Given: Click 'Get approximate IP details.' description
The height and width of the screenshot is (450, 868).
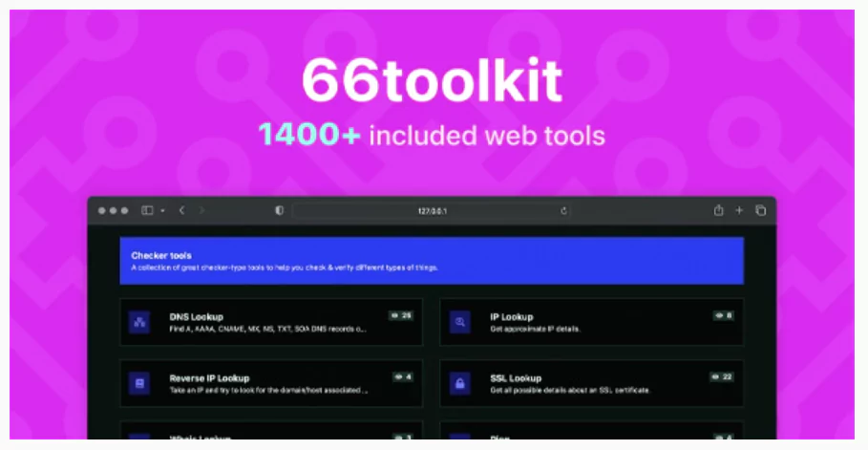Looking at the screenshot, I should coord(535,330).
